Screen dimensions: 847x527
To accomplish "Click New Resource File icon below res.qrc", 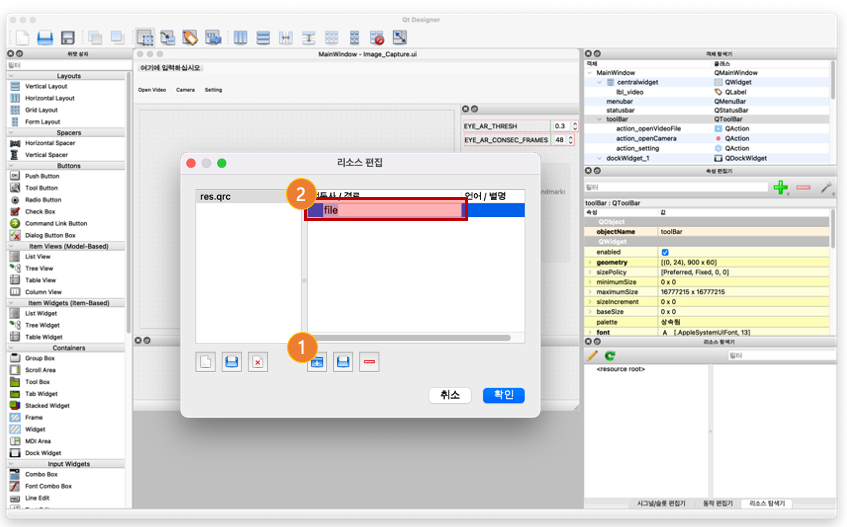I will pyautogui.click(x=205, y=362).
